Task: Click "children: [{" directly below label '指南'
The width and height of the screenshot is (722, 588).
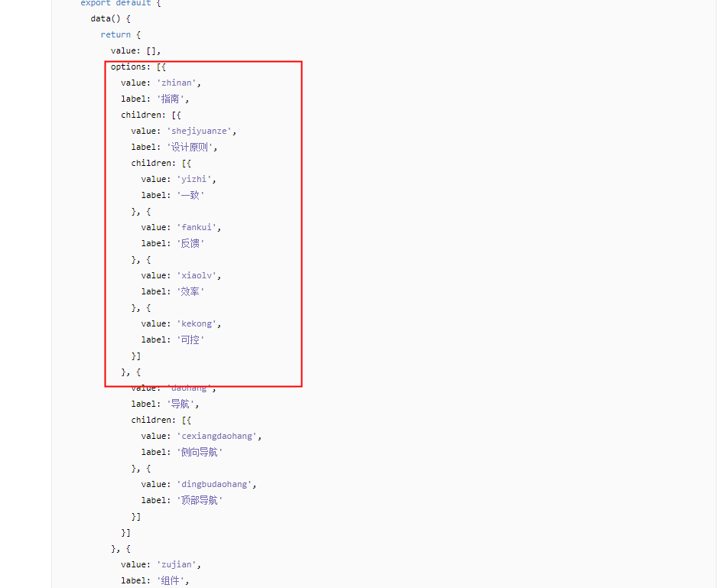Action: point(151,115)
